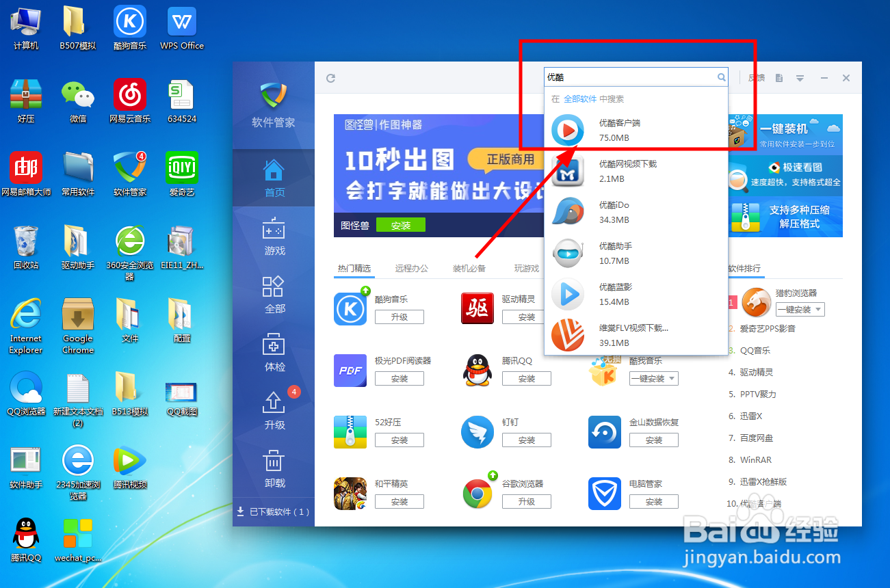Click the refresh icon in the top bar
The height and width of the screenshot is (588, 890).
(330, 79)
